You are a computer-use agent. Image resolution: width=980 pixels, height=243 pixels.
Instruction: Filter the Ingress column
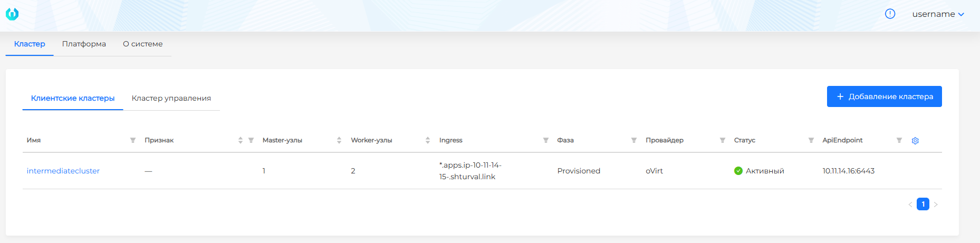tap(546, 140)
